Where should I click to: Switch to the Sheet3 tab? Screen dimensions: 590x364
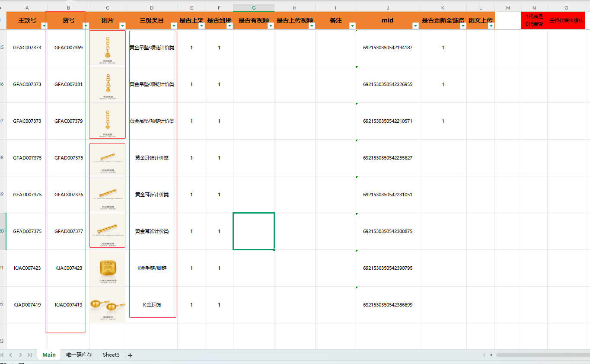click(x=111, y=355)
